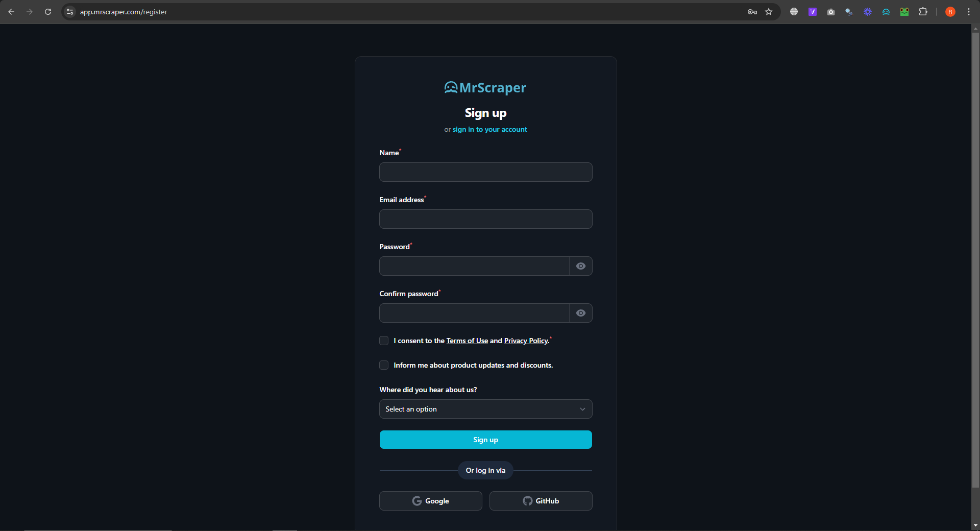Click the blue Sign up button
The width and height of the screenshot is (980, 531).
pyautogui.click(x=486, y=440)
